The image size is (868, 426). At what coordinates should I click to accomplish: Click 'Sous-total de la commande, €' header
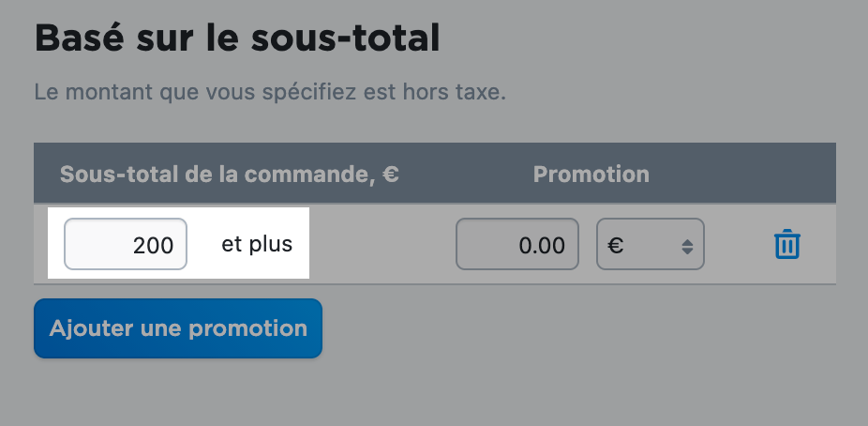tap(229, 175)
